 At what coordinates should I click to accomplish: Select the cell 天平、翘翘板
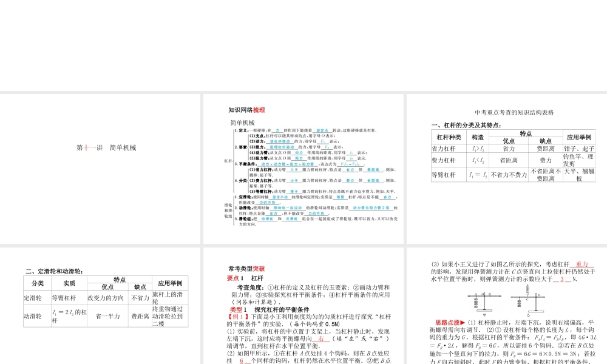point(578,175)
